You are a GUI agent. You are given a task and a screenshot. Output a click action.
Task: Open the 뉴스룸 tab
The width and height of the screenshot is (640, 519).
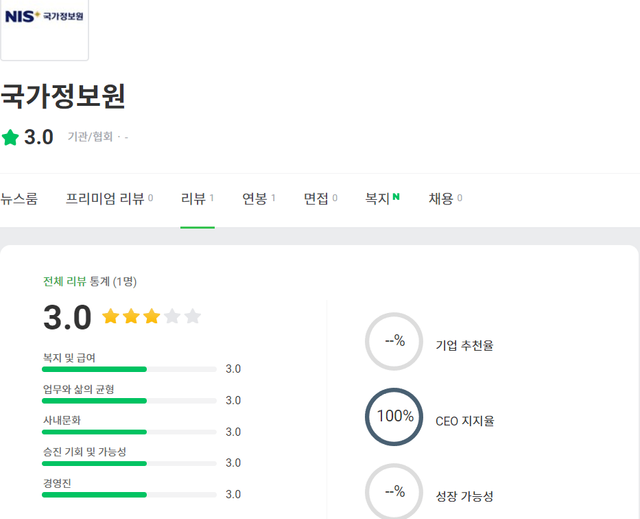(19, 198)
